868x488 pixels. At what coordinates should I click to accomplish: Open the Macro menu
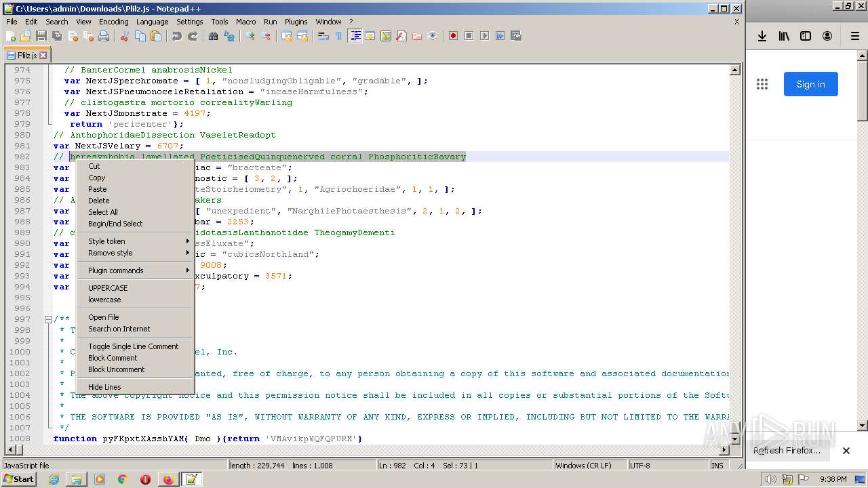click(245, 22)
